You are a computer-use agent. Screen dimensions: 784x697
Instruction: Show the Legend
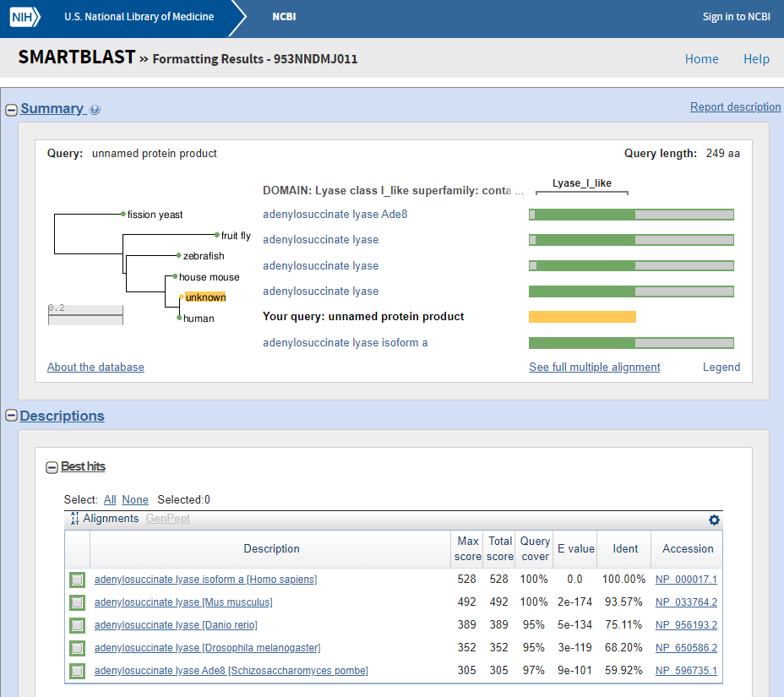click(721, 367)
